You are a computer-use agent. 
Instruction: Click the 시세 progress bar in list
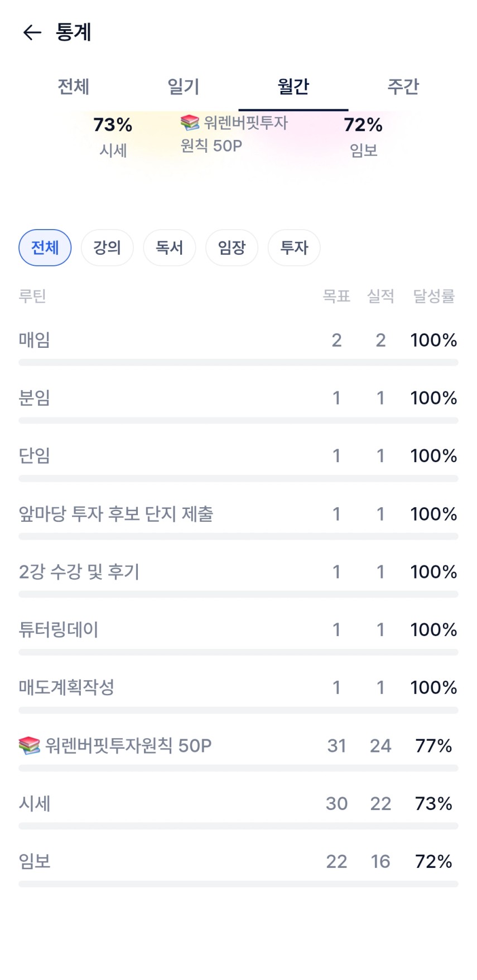238,826
